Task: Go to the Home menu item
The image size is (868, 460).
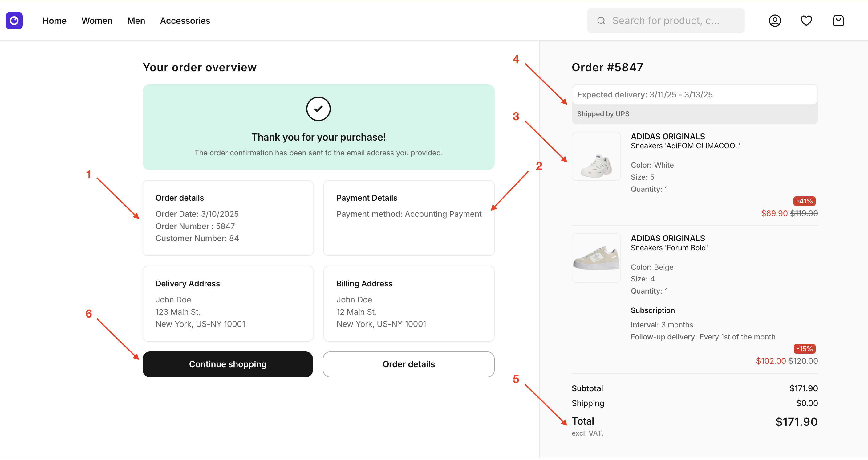Action: 54,21
